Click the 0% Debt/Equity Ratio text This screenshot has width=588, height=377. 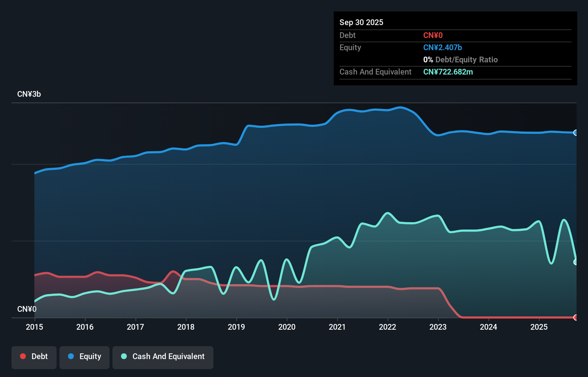point(461,59)
